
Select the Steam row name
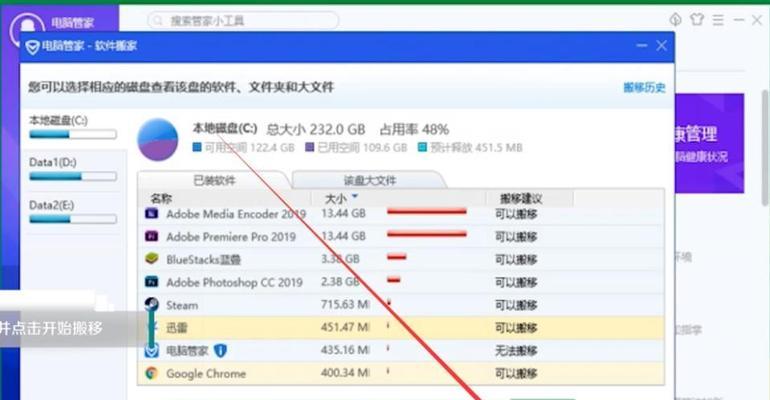[x=182, y=305]
